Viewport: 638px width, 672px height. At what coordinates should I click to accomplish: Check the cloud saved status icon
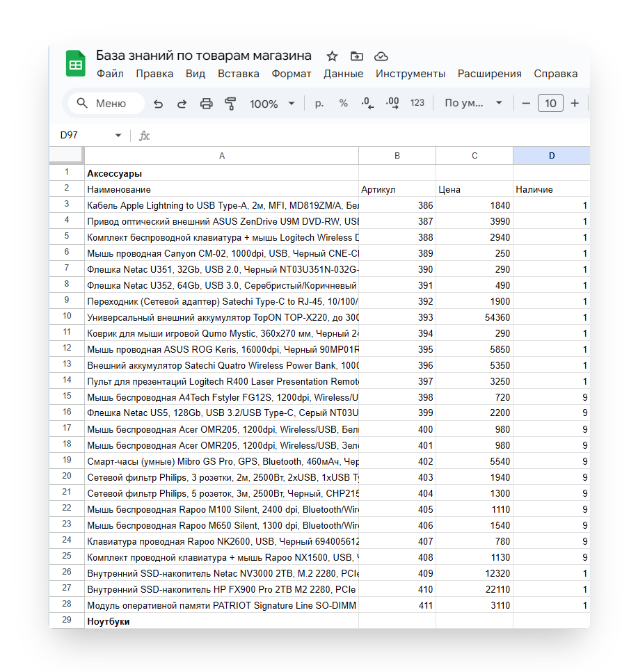click(381, 56)
